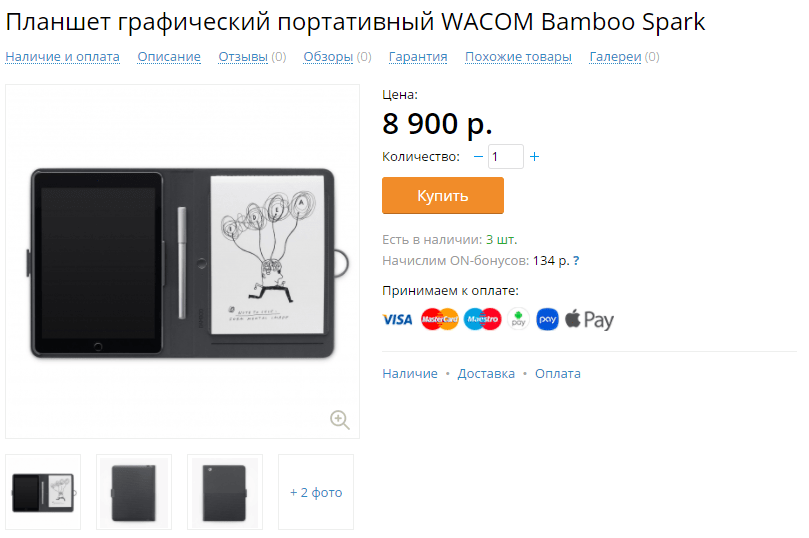
Task: Switch to the Гарантия tab
Action: coord(418,57)
